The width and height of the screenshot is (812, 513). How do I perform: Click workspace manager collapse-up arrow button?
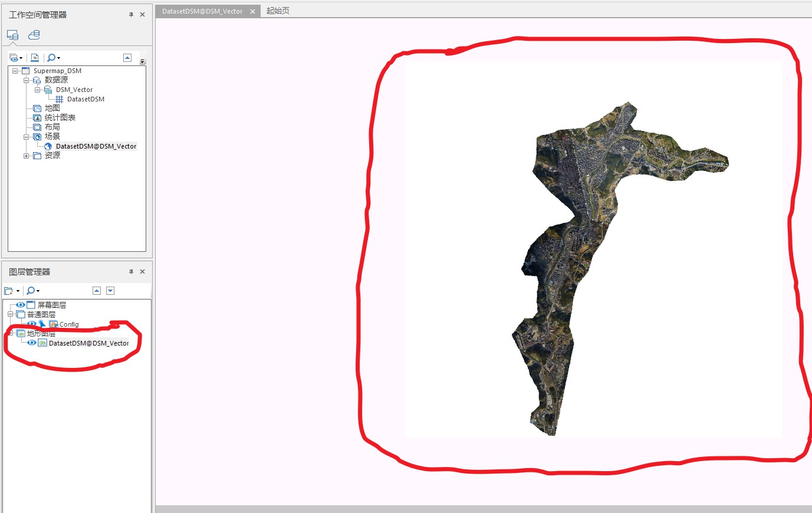pos(127,57)
